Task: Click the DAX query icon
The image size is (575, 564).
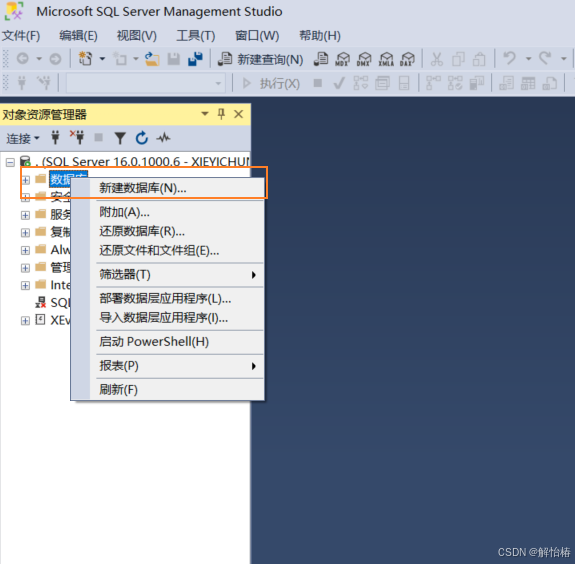Action: tap(407, 59)
